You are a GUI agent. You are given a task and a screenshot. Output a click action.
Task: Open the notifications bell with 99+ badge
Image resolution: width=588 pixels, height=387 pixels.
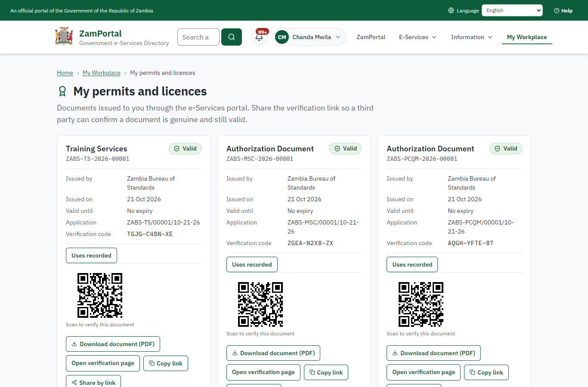(259, 37)
